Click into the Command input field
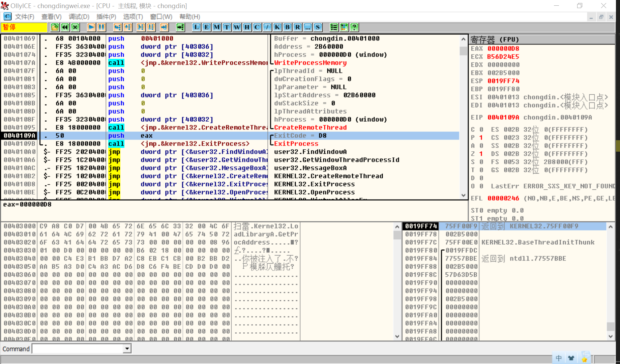Image resolution: width=620 pixels, height=364 pixels. pyautogui.click(x=78, y=348)
